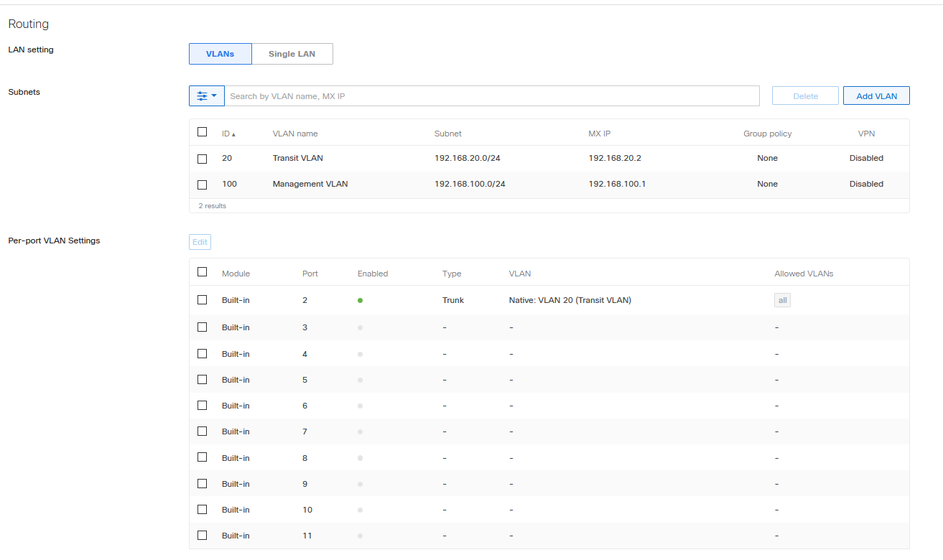This screenshot has width=943, height=560.
Task: Select the VLANs tab
Action: tap(220, 53)
